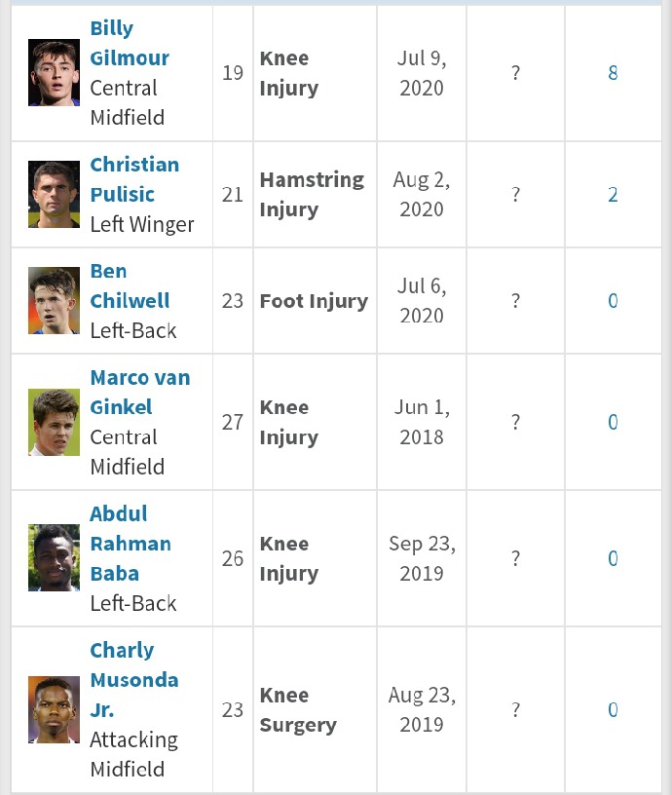Click Billy Gilmour's portrait photo
This screenshot has width=672, height=795.
54,73
